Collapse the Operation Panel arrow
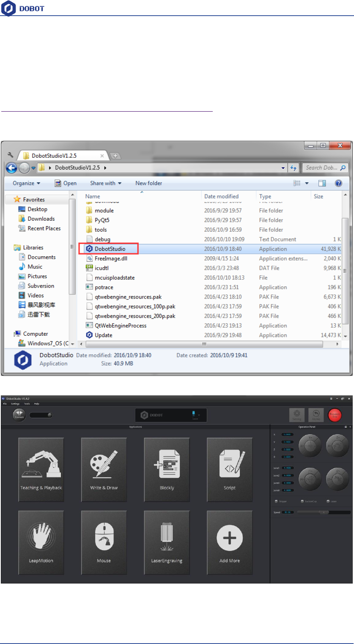The image size is (354, 644). (350, 427)
